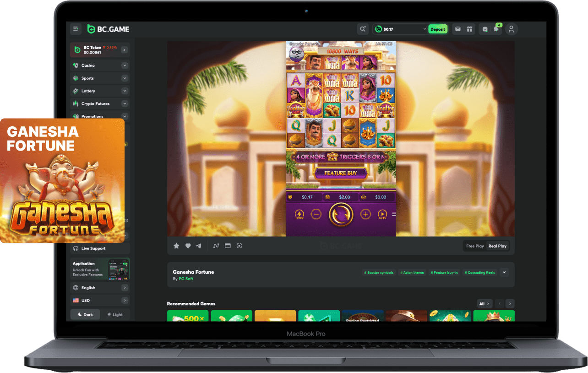This screenshot has width=588, height=373.
Task: Switch to theater mode view
Action: tap(228, 246)
